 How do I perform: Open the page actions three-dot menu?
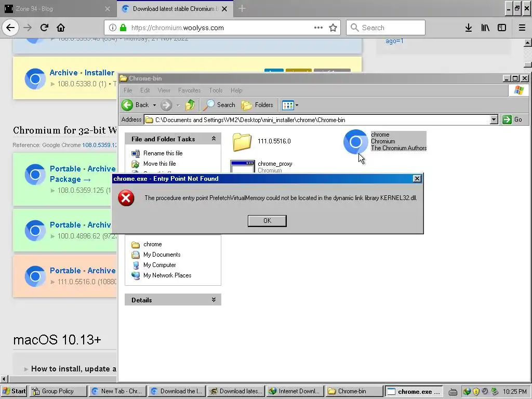click(x=318, y=28)
